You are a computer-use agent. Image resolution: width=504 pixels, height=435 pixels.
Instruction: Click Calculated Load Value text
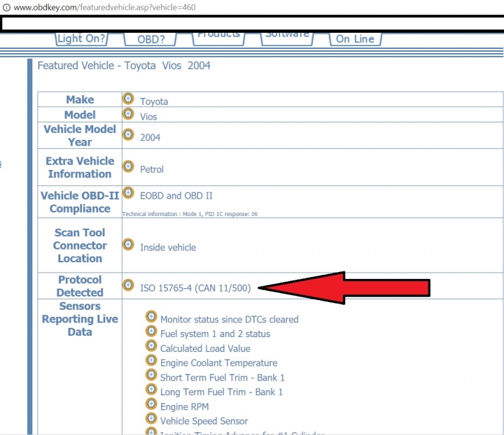point(205,349)
